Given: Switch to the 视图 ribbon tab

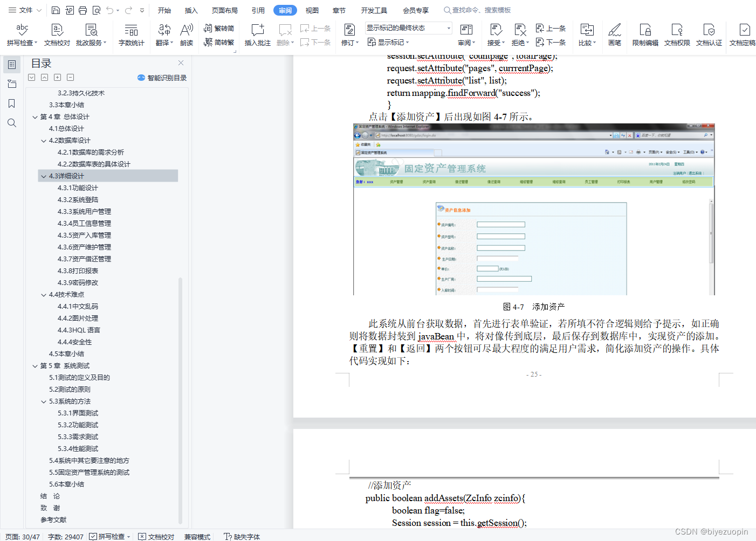Looking at the screenshot, I should tap(312, 10).
